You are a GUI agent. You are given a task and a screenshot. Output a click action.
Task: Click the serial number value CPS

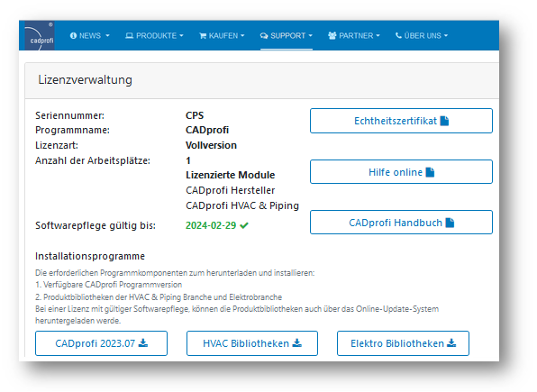click(x=195, y=115)
